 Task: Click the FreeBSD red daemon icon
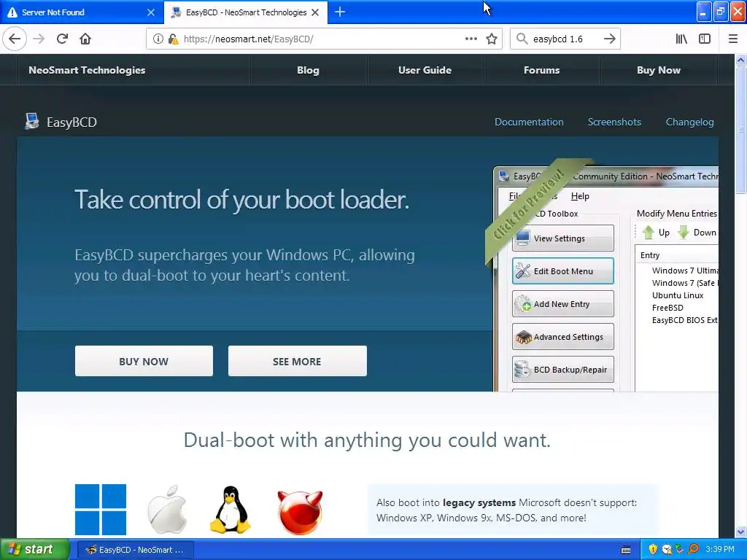point(300,513)
